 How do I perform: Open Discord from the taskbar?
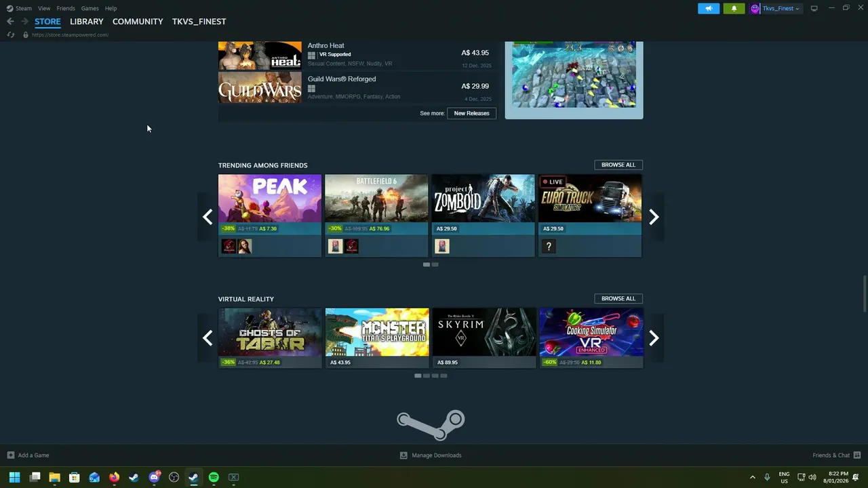pos(154,477)
